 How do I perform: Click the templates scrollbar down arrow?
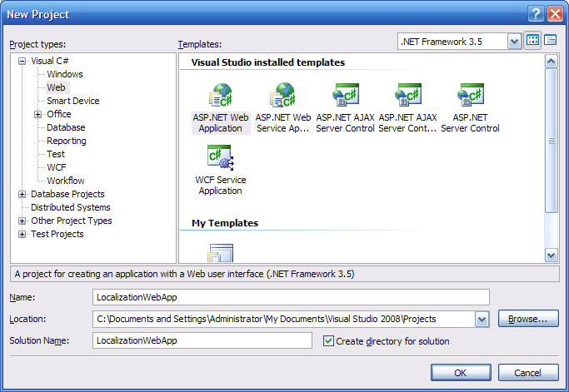[552, 256]
